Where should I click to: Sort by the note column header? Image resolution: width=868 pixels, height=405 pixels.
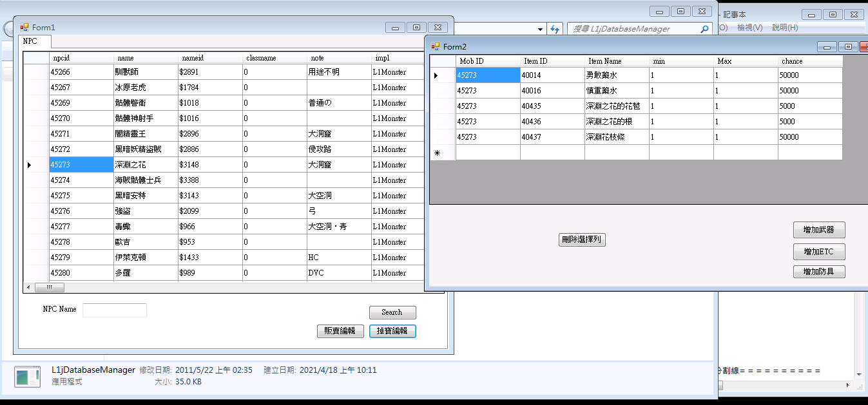339,58
